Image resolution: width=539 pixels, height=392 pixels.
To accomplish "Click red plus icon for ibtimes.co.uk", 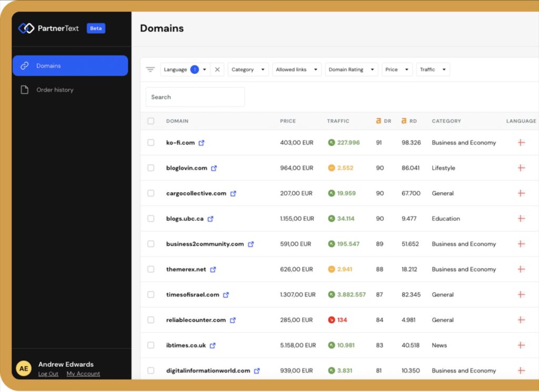I will point(522,345).
